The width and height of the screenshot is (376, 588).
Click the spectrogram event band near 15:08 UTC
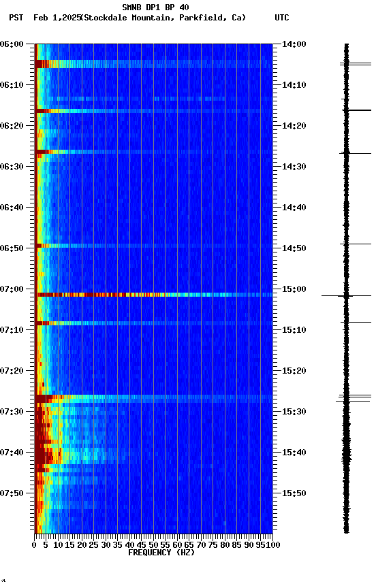click(x=153, y=323)
